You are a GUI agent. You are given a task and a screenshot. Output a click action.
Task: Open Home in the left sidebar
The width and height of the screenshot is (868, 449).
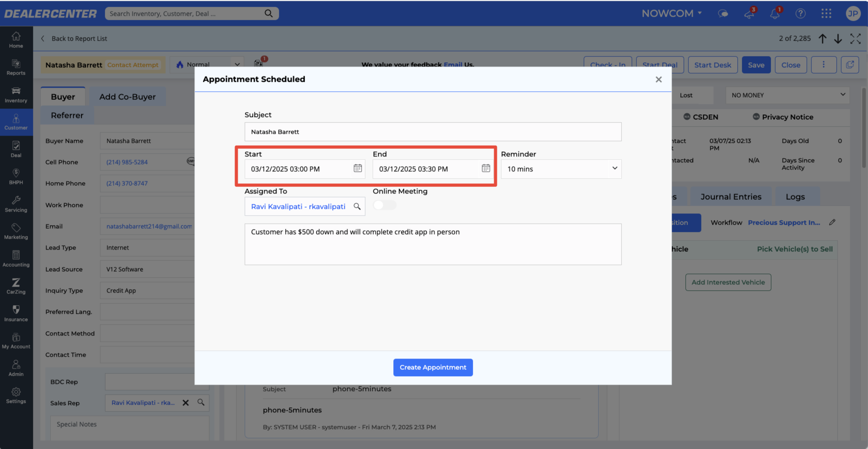(x=16, y=40)
